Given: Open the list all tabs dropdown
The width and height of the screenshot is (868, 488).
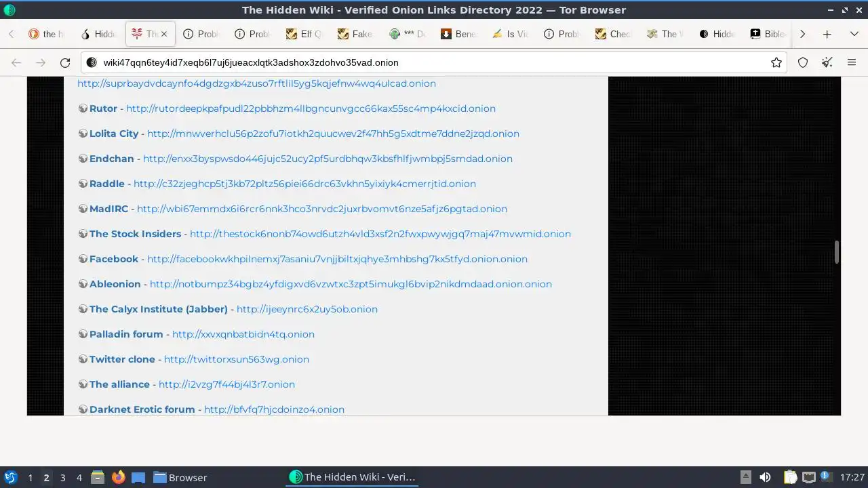Looking at the screenshot, I should pyautogui.click(x=854, y=34).
